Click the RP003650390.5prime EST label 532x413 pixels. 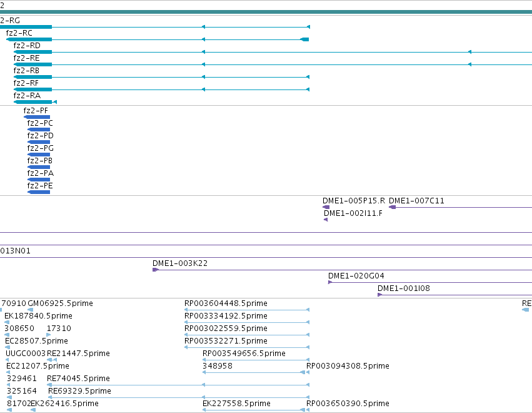[348, 404]
